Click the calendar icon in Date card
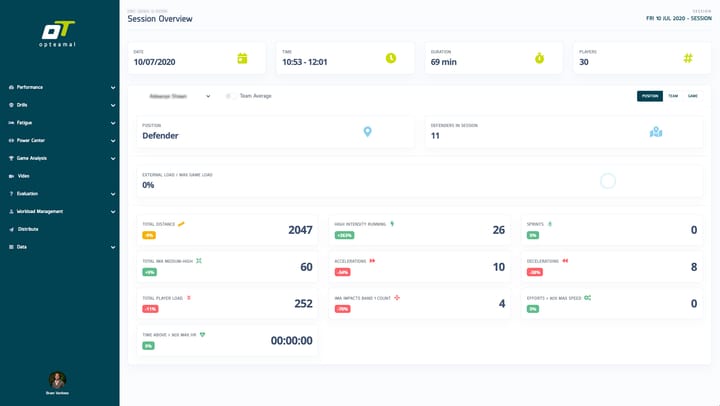Viewport: 720px width, 406px height. tap(242, 59)
